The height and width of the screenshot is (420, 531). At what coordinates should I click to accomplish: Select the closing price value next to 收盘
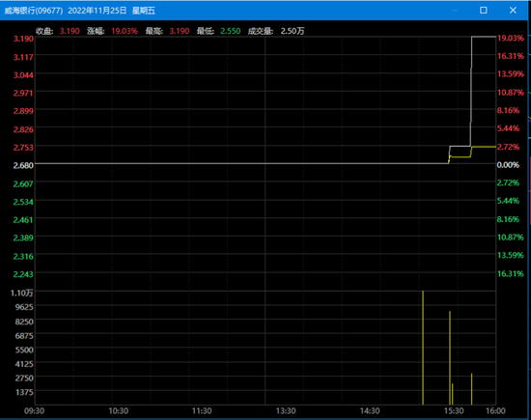click(x=70, y=31)
